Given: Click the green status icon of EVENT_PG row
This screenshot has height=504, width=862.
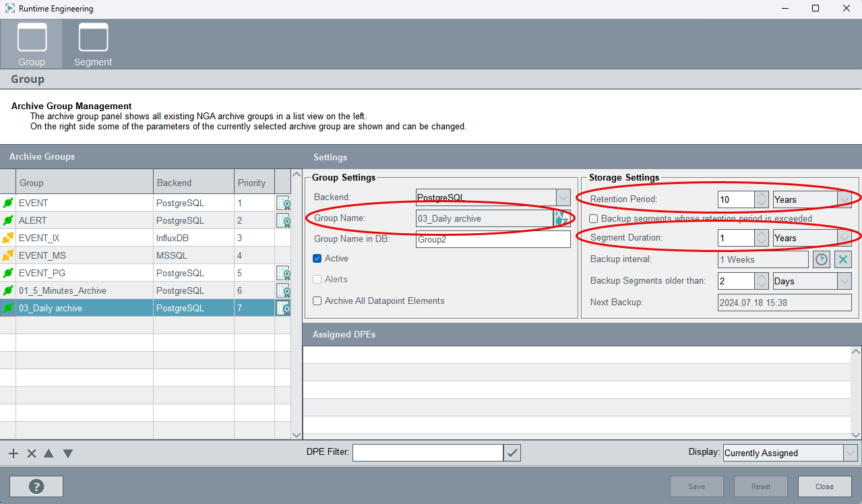Looking at the screenshot, I should click(x=8, y=273).
